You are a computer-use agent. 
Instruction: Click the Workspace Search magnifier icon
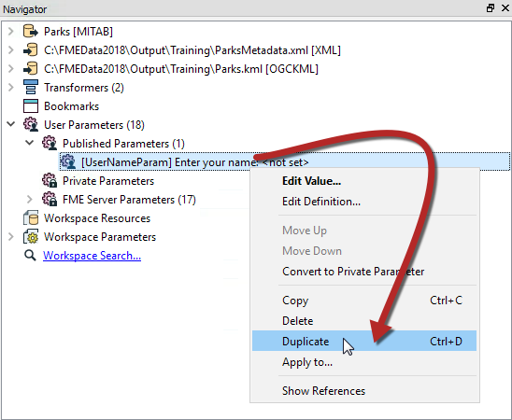tap(31, 256)
